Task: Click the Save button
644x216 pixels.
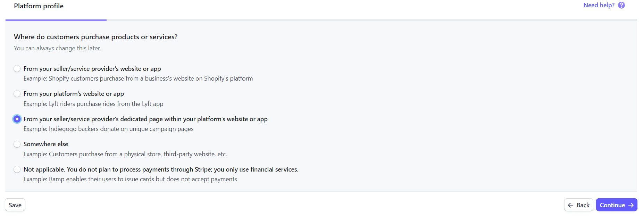Action: [x=15, y=205]
